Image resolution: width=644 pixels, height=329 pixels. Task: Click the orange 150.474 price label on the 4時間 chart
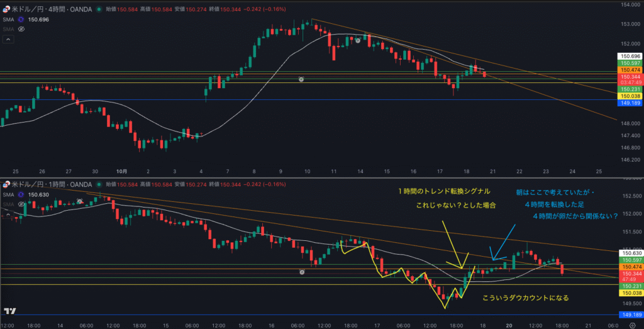pos(630,70)
